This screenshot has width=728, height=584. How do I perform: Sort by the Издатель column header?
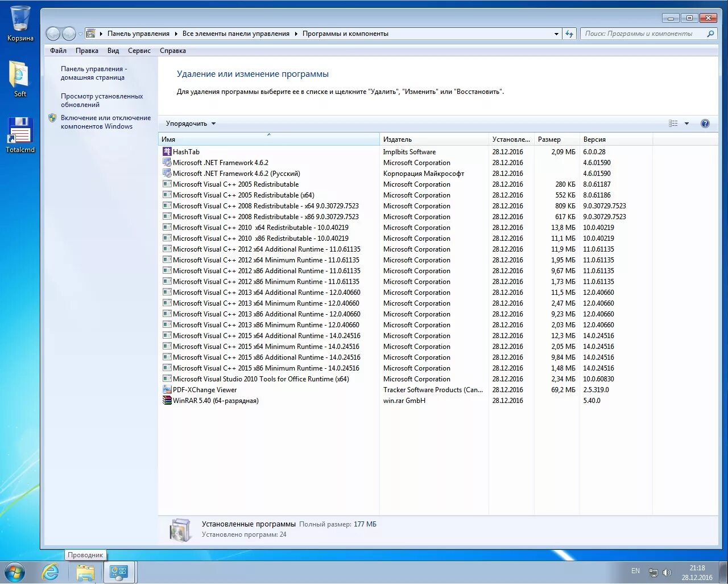tap(434, 139)
